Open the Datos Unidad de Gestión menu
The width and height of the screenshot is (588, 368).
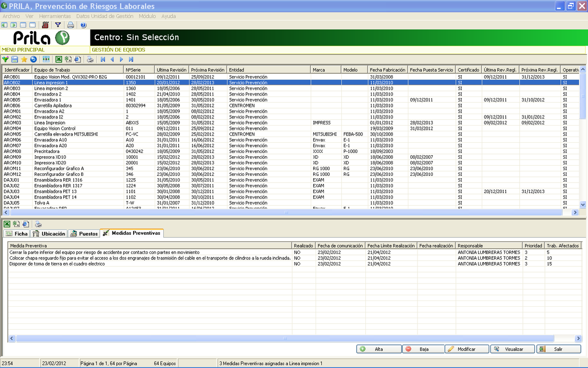click(104, 16)
